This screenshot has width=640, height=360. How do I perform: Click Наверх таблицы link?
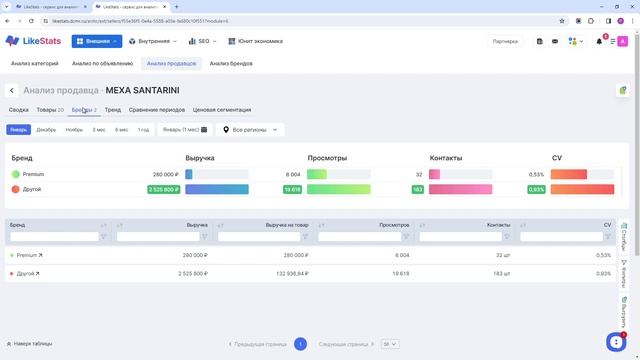pyautogui.click(x=29, y=344)
